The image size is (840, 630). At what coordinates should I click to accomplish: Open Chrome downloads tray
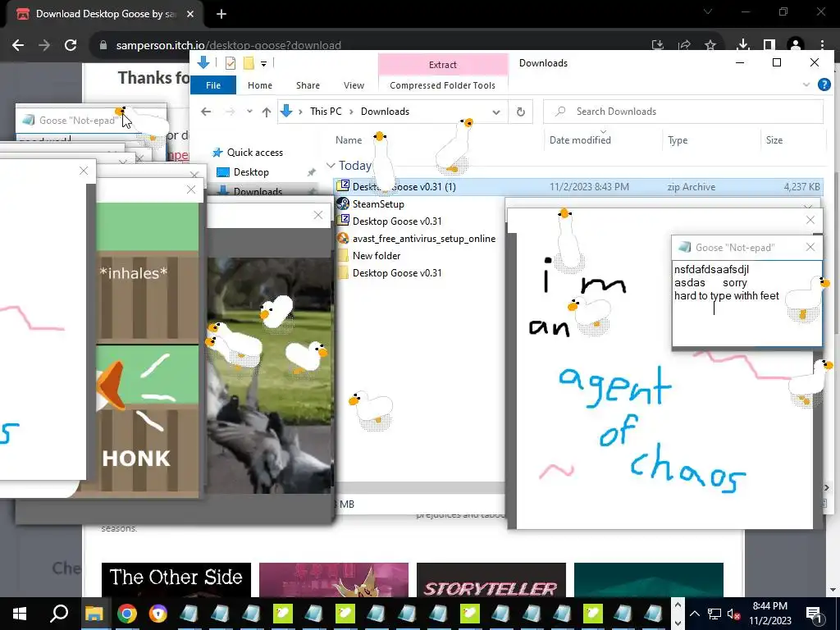pyautogui.click(x=742, y=45)
